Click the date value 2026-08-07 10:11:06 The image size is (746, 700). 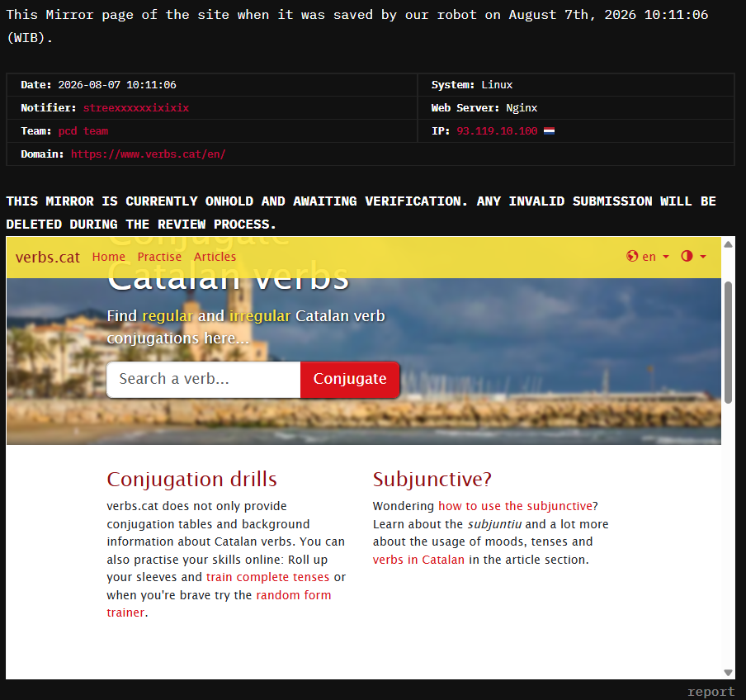tap(117, 85)
